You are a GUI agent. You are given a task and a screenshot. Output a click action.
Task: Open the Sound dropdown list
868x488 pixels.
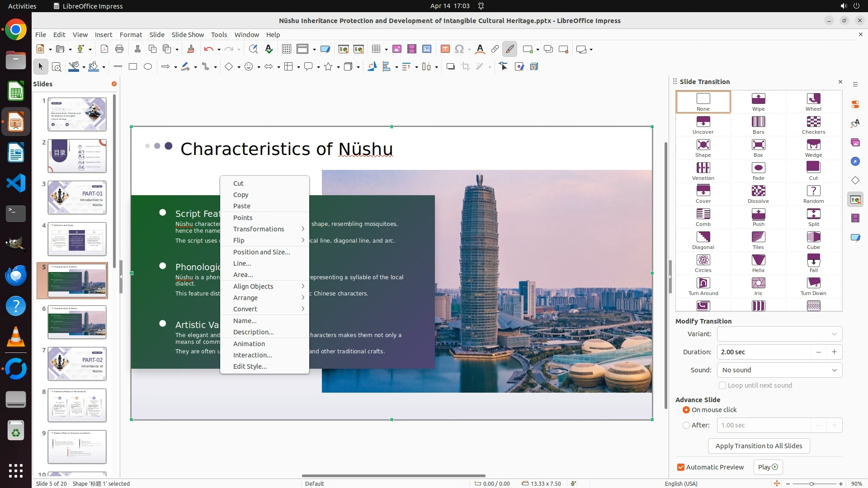coord(779,370)
